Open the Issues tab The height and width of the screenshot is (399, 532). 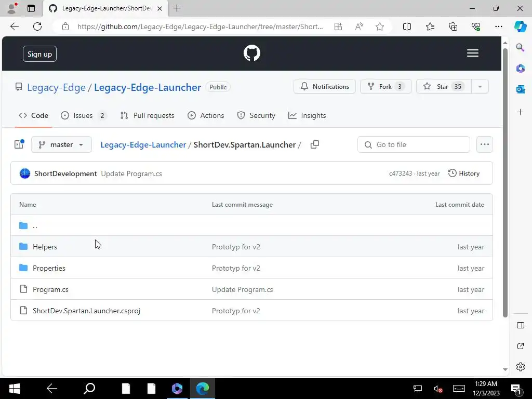(83, 115)
